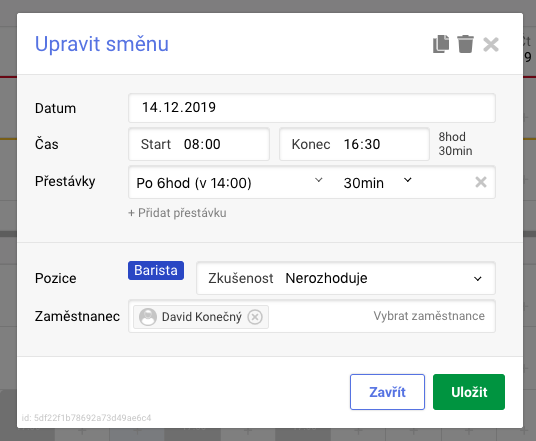
Task: Open the break start time dropdown chevron
Action: tap(318, 180)
